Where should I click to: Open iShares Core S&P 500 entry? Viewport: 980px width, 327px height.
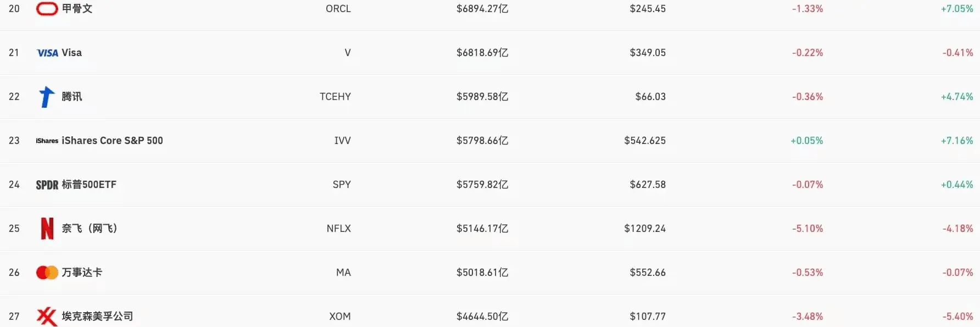click(x=112, y=141)
